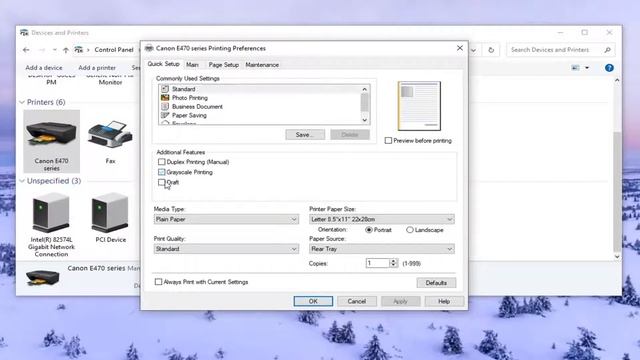Click Control Panel in the breadcrumb
Screen dimensions: 640x360
[x=114, y=50]
